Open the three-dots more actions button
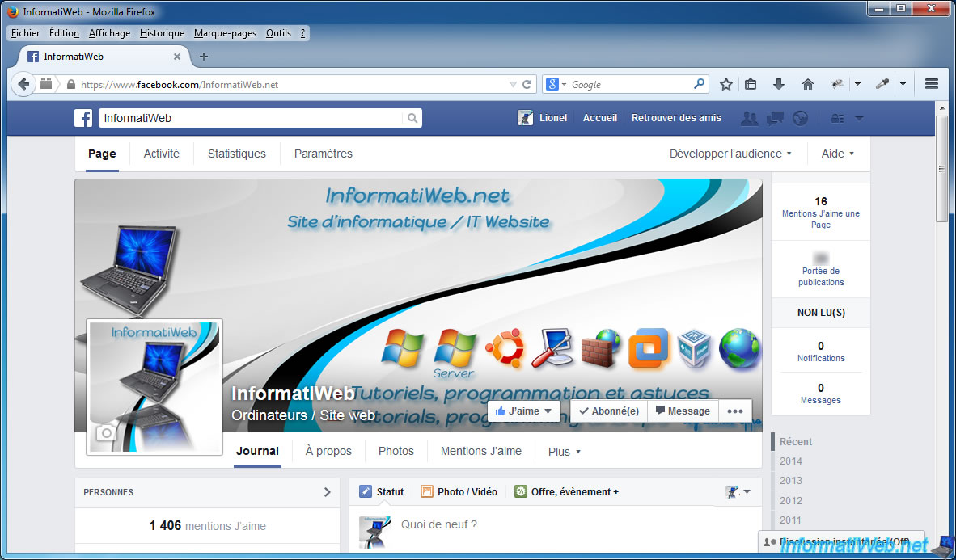The width and height of the screenshot is (956, 560). 735,411
